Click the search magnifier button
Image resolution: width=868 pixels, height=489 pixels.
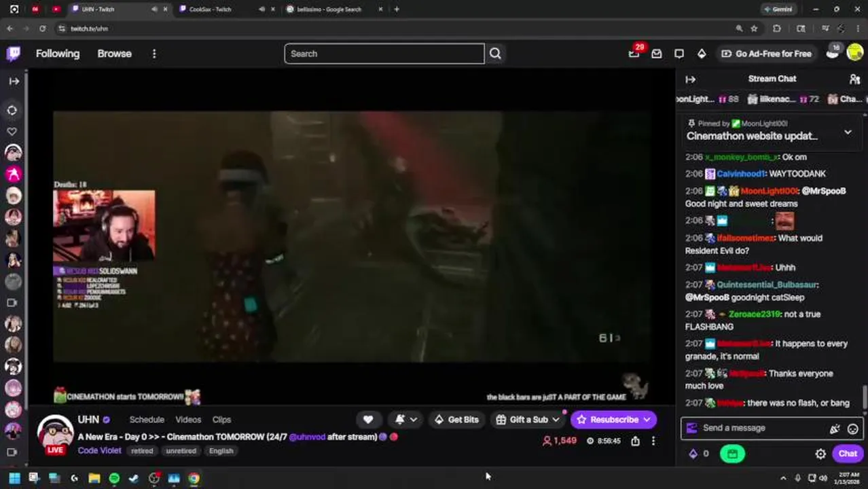pos(495,54)
